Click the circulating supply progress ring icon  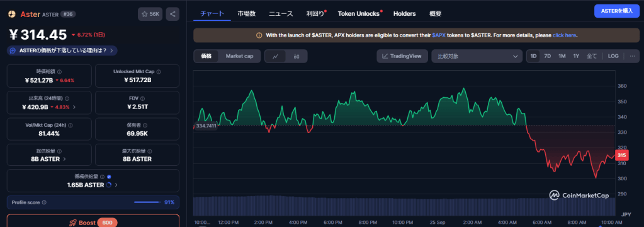[x=109, y=185]
